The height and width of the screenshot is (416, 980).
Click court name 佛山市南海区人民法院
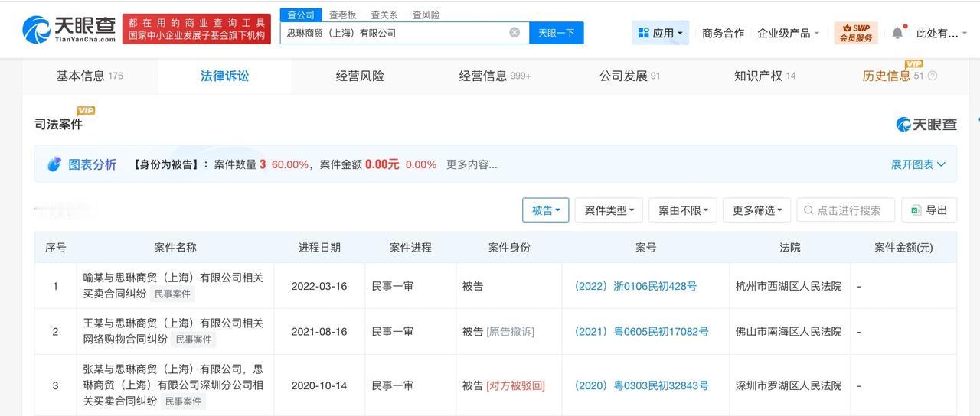788,332
